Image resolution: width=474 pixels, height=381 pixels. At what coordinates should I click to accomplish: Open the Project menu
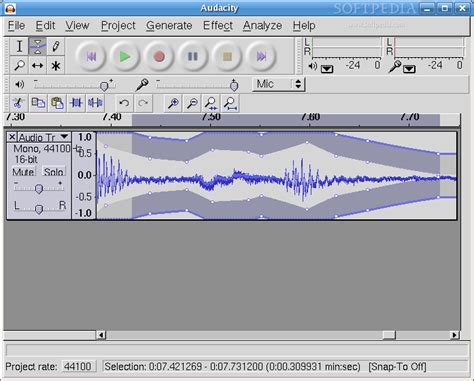pyautogui.click(x=118, y=26)
